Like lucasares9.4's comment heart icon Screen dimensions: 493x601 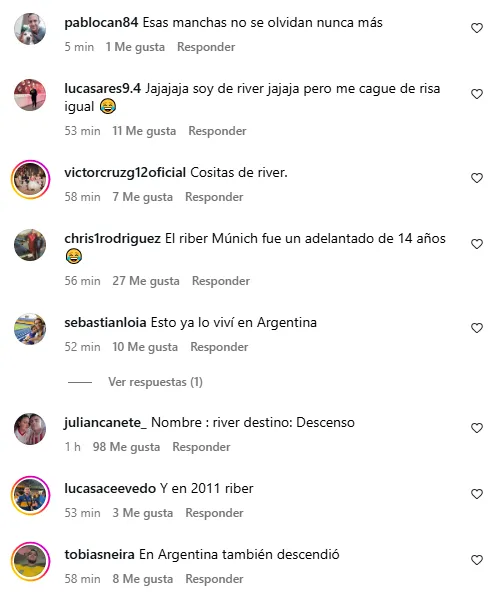[x=477, y=94]
